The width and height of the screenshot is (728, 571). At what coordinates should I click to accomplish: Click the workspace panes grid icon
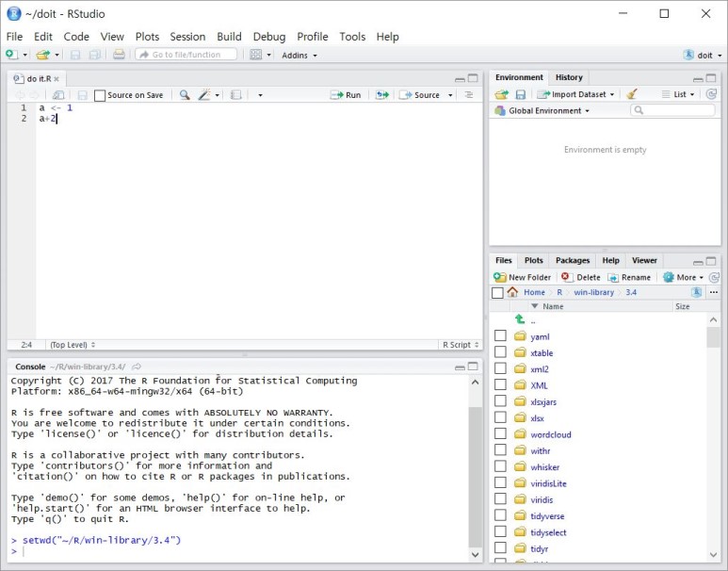256,55
